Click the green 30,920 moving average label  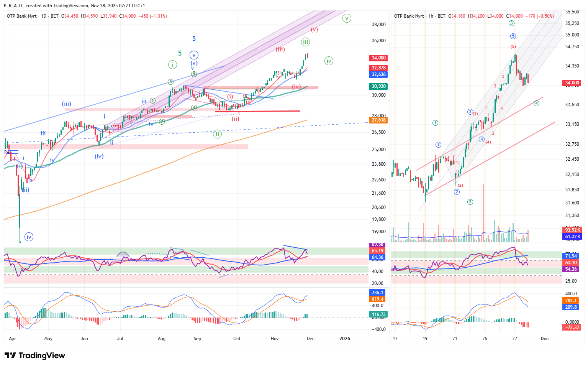tap(378, 86)
